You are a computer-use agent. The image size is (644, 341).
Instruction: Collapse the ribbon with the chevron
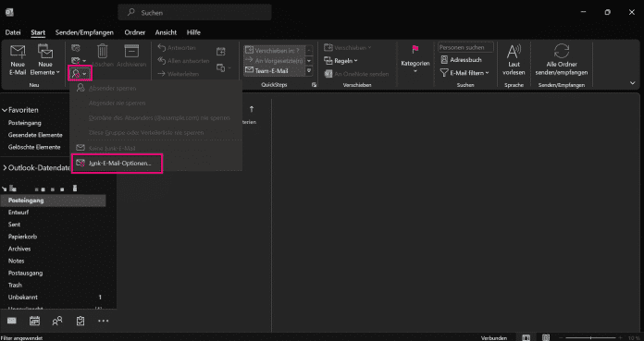tap(633, 83)
